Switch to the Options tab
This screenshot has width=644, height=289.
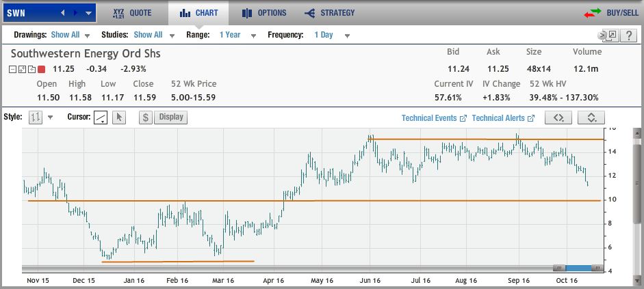[x=264, y=13]
